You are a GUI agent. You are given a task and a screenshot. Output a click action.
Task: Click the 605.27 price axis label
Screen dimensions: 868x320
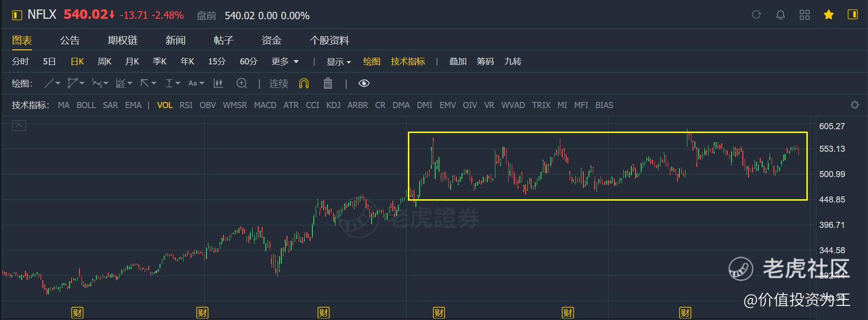[832, 126]
